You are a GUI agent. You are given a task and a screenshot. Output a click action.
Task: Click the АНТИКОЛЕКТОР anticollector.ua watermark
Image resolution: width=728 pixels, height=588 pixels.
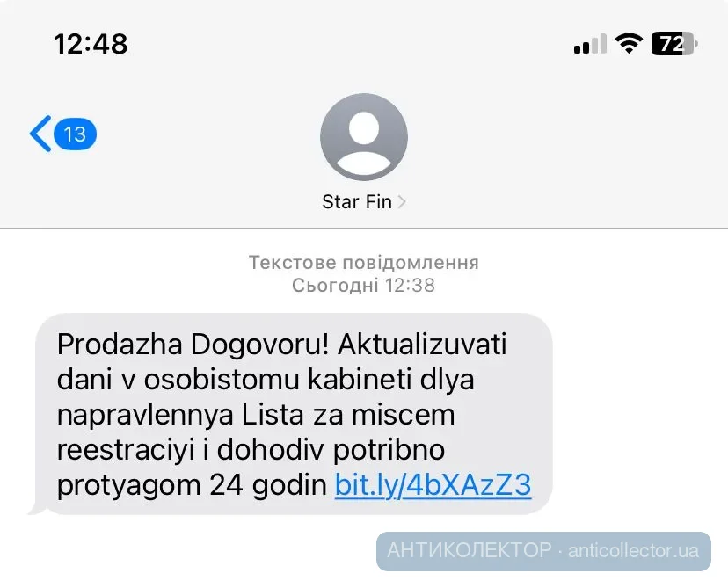[543, 551]
